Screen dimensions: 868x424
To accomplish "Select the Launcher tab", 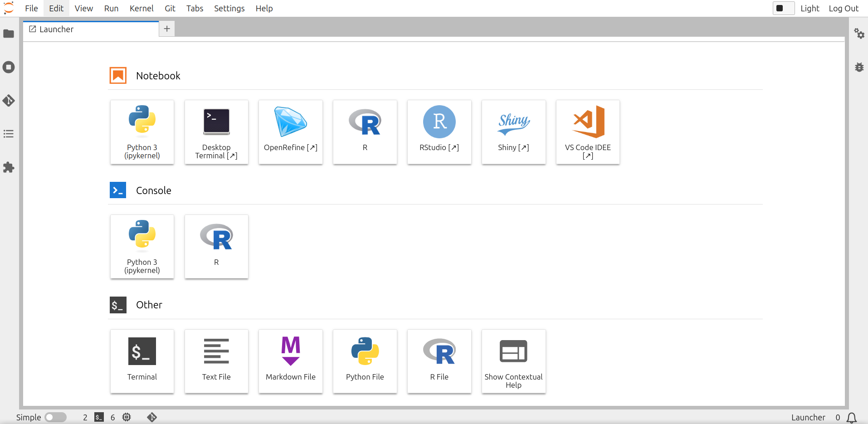I will 91,29.
